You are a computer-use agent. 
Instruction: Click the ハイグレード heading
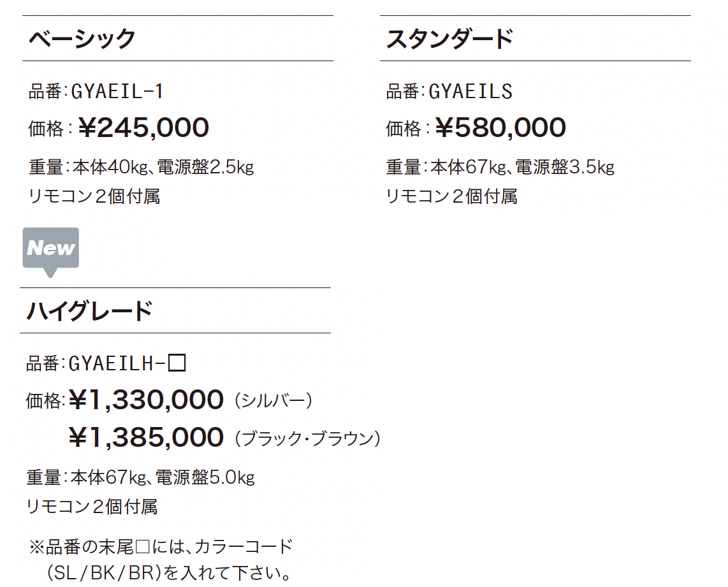tap(90, 310)
